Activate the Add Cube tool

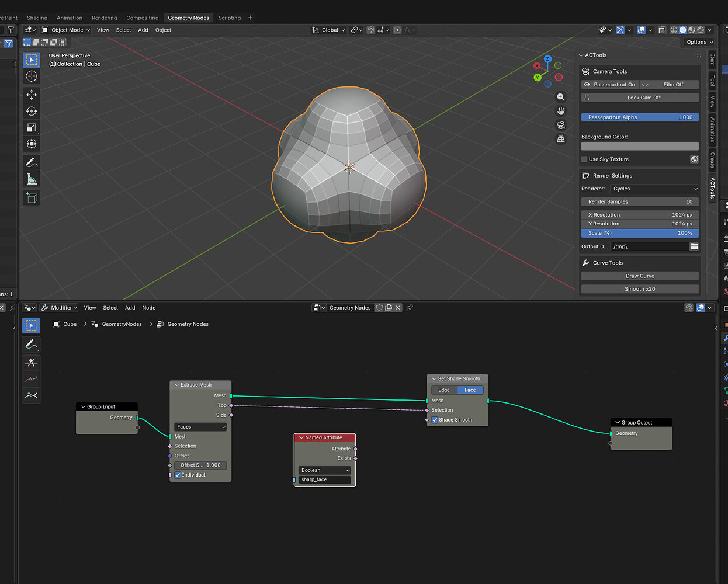click(32, 197)
